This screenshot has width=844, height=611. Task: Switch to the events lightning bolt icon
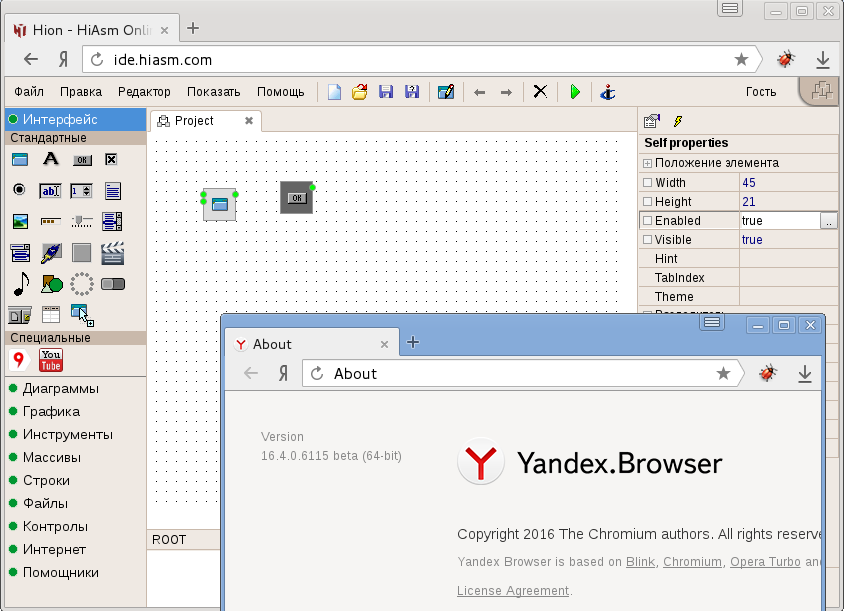coord(678,121)
